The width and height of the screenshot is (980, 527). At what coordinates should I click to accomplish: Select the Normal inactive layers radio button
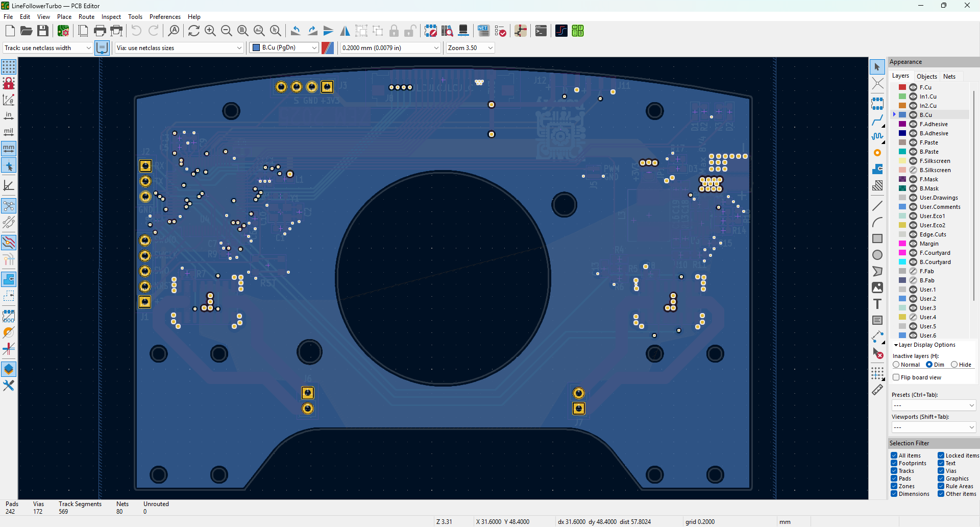coord(896,365)
